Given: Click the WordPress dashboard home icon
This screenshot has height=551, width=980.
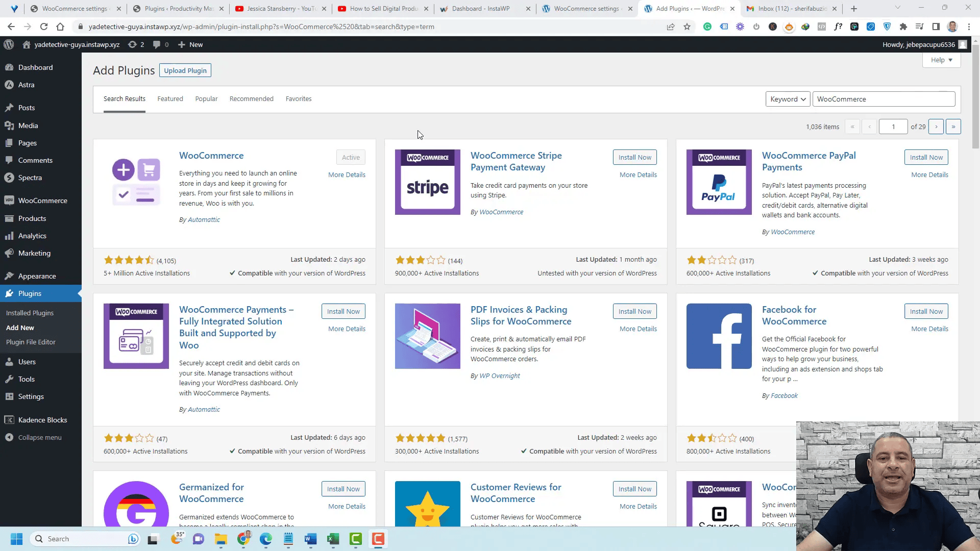Looking at the screenshot, I should click(9, 44).
